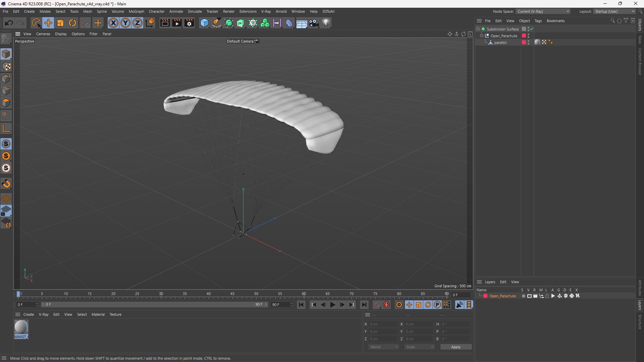This screenshot has height=362, width=644.
Task: Open the MoGraph menu
Action: [136, 11]
